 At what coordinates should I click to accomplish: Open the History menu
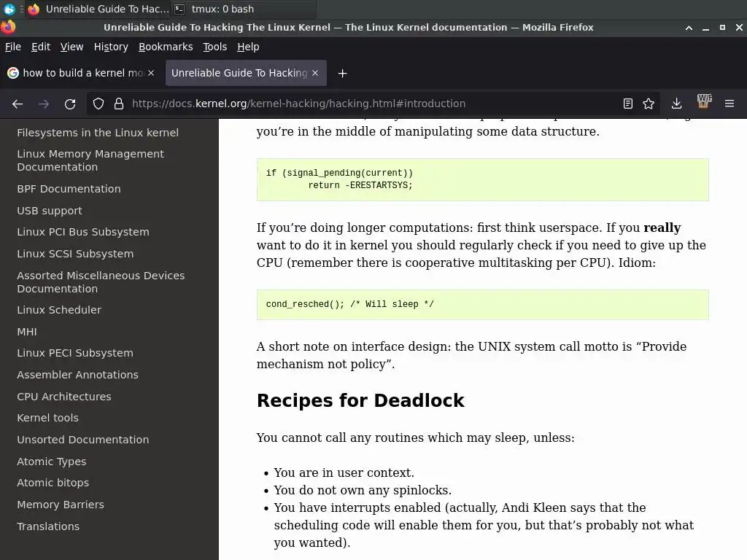coord(111,47)
